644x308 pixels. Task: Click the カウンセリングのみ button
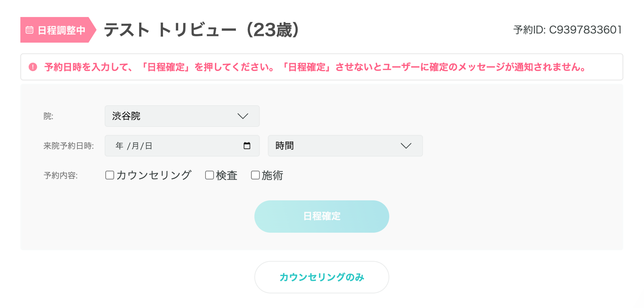click(322, 277)
